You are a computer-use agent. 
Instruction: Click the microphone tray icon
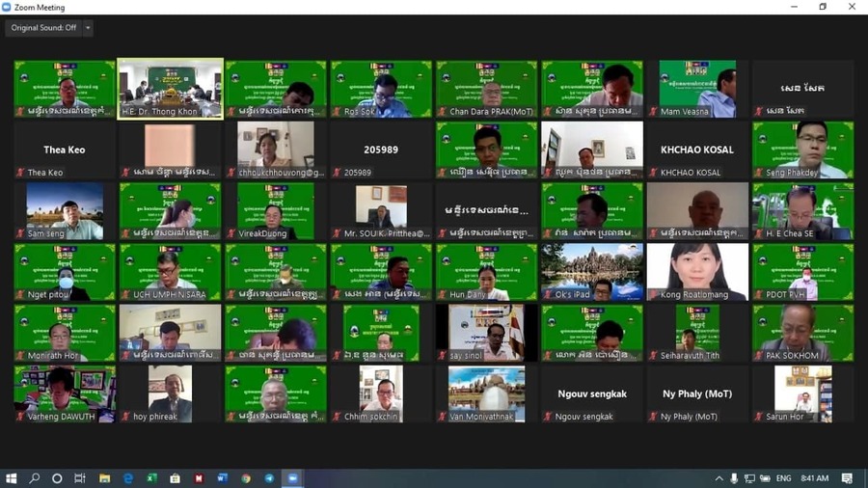tap(734, 478)
